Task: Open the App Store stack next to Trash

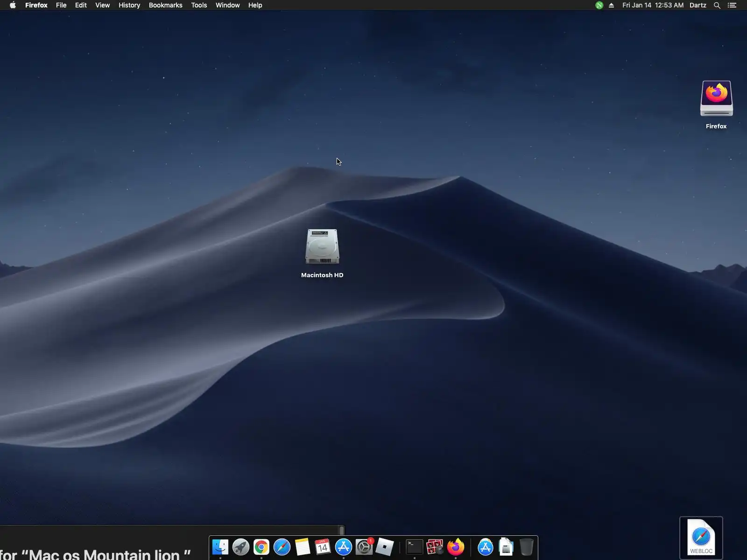Action: pyautogui.click(x=486, y=547)
